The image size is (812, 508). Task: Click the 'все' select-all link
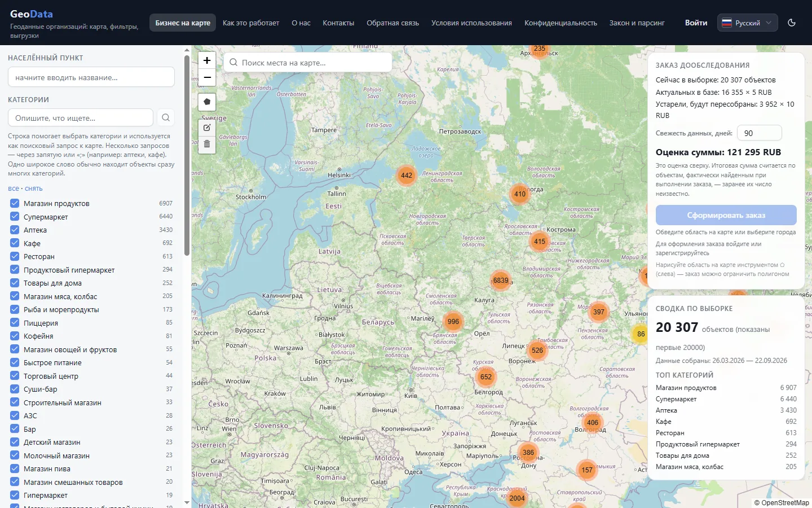(x=14, y=189)
